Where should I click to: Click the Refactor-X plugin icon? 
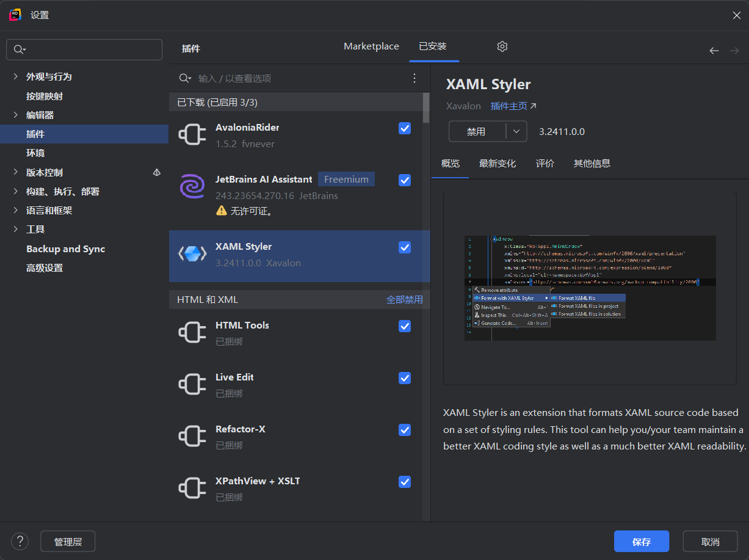coord(192,437)
